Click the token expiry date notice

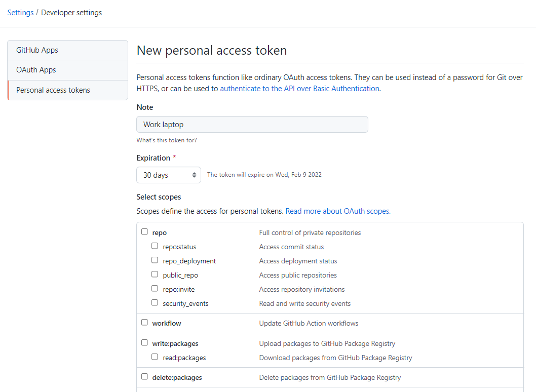click(264, 175)
